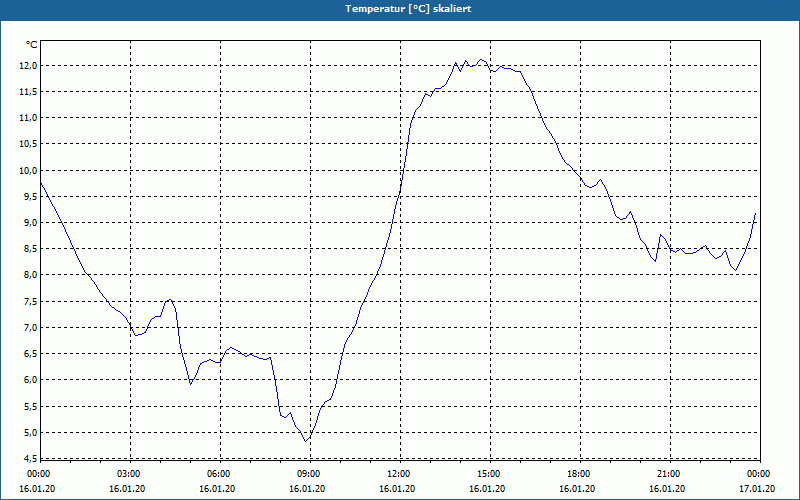Select the 06:00 time label
The image size is (800, 500).
(219, 474)
